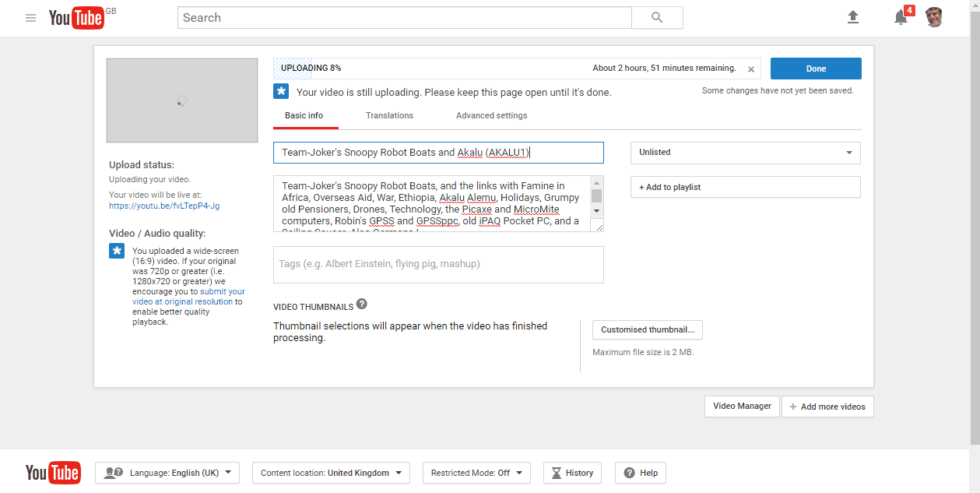This screenshot has width=980, height=493.
Task: Open Video Manager
Action: pyautogui.click(x=742, y=407)
